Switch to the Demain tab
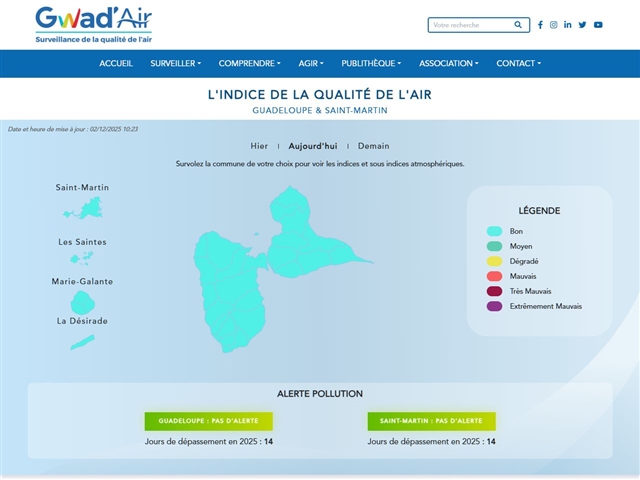640x480 pixels. (373, 146)
